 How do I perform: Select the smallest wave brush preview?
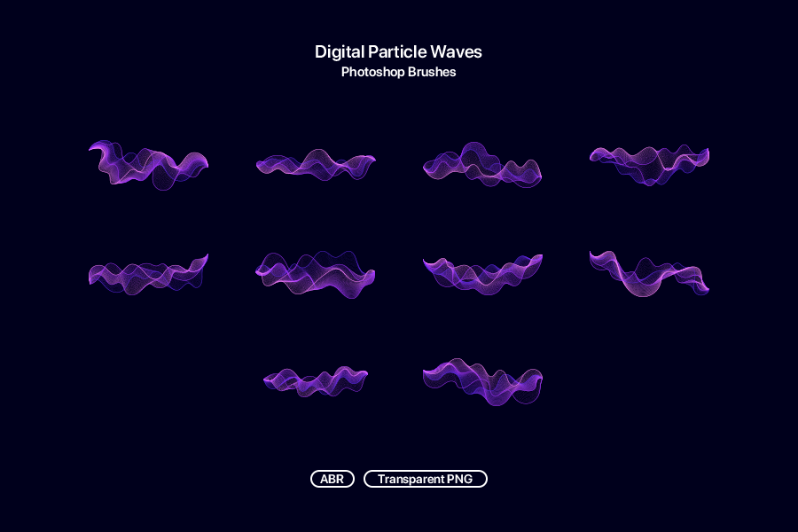[x=315, y=379]
